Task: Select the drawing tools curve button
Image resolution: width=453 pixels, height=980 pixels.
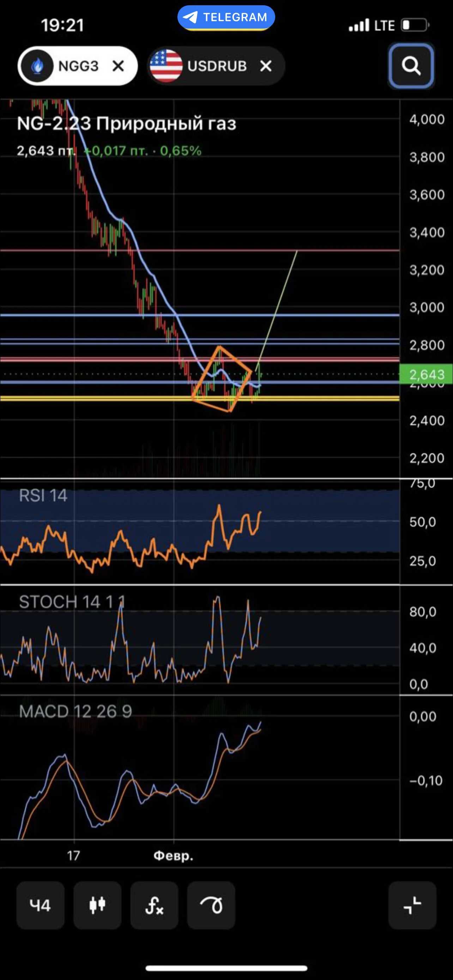Action: coord(211,906)
